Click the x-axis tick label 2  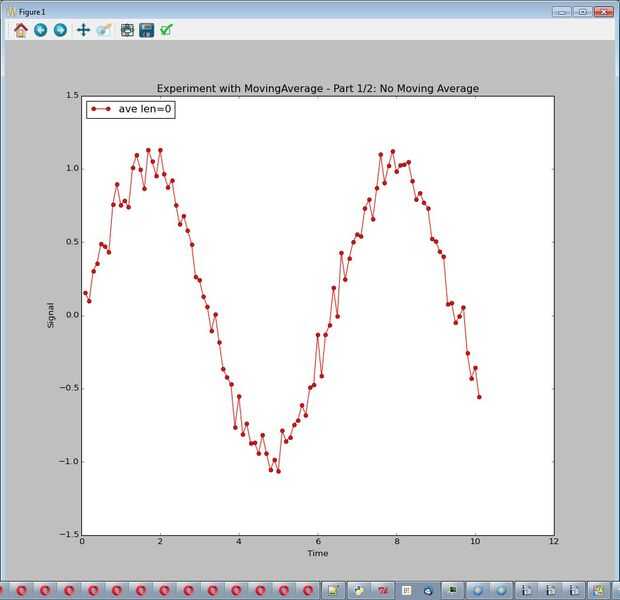(x=160, y=541)
